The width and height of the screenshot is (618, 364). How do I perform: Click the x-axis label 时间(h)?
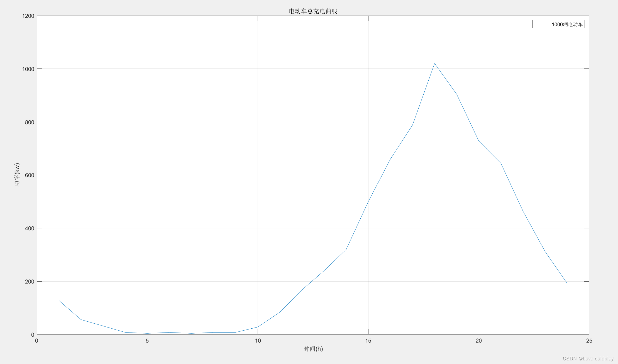tap(313, 349)
